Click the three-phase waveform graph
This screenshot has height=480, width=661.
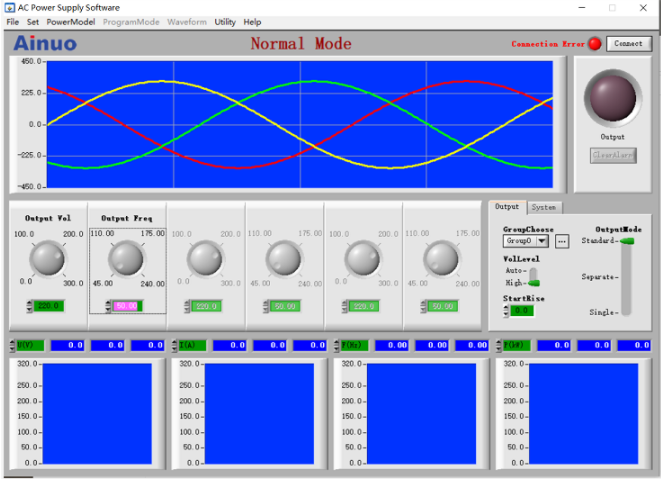click(x=300, y=124)
